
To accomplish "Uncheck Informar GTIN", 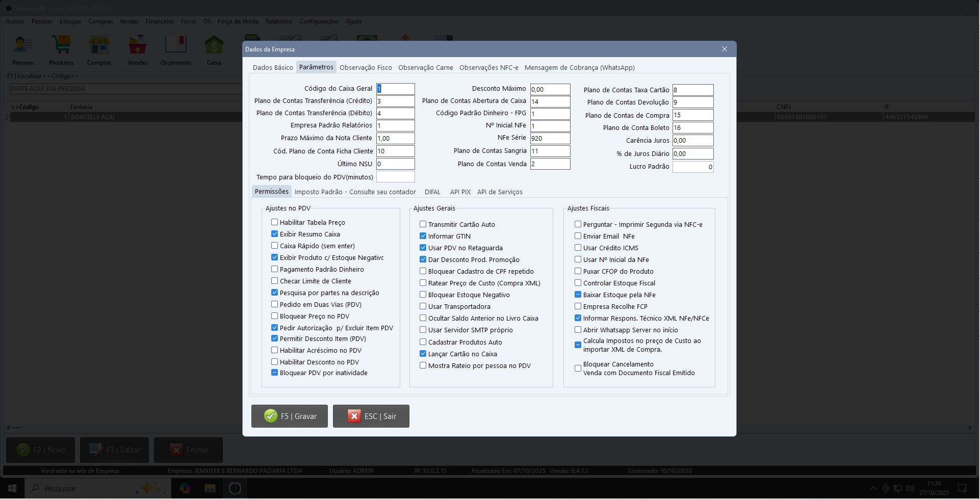I will pyautogui.click(x=423, y=236).
